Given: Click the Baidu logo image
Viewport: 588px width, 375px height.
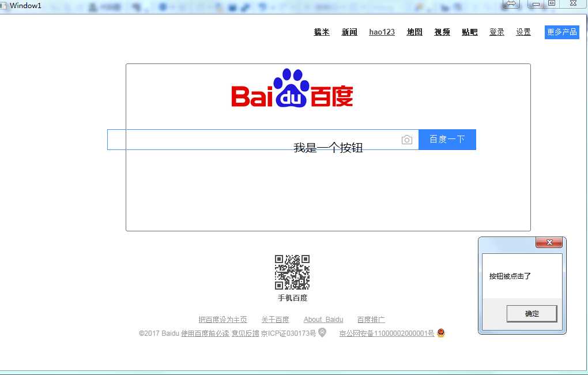Looking at the screenshot, I should pos(292,88).
